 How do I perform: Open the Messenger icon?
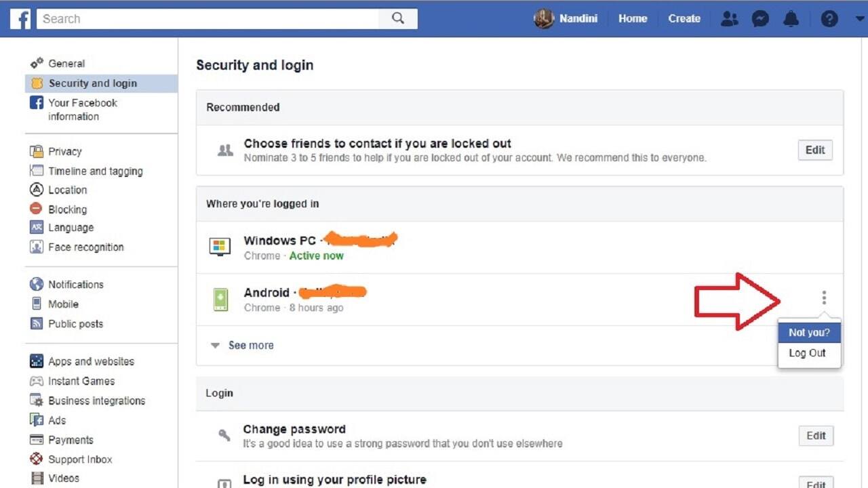pos(760,19)
